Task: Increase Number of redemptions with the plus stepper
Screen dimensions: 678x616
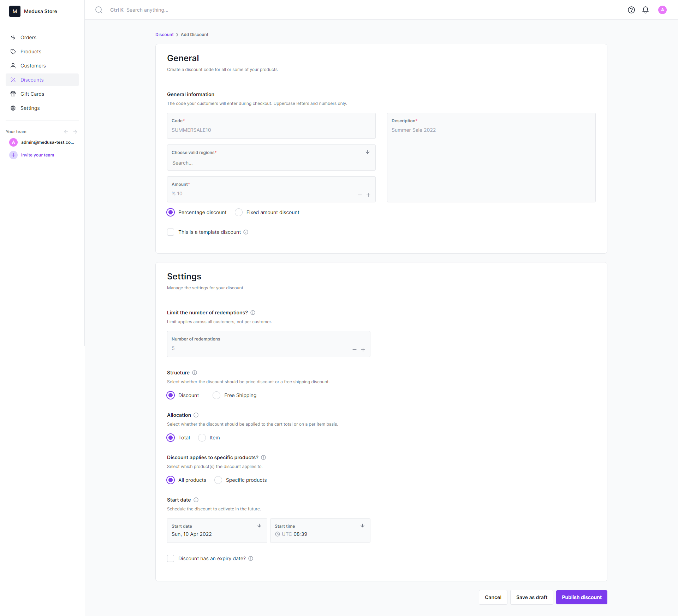Action: 363,349
